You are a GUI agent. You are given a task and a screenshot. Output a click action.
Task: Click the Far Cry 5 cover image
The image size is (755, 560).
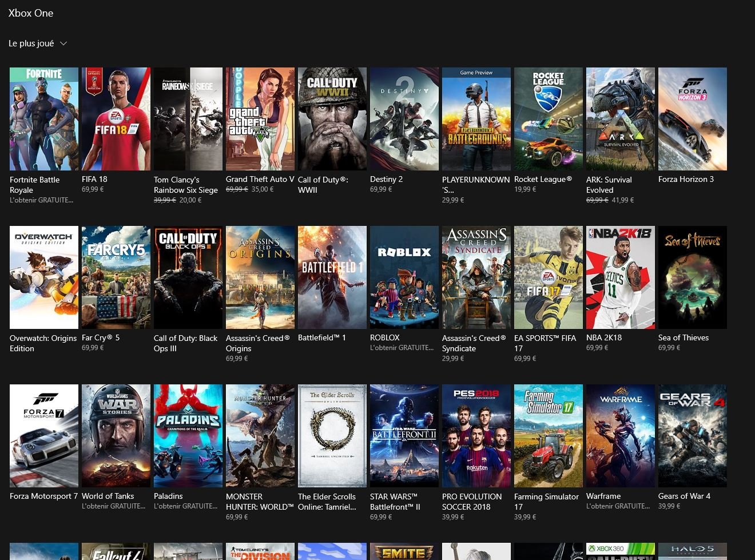pyautogui.click(x=116, y=277)
